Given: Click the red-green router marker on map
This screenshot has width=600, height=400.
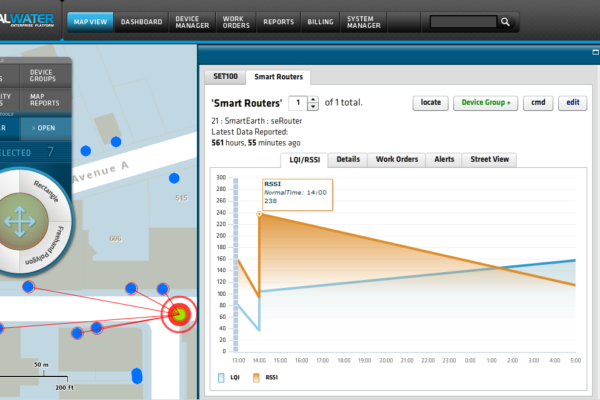Looking at the screenshot, I should [179, 314].
